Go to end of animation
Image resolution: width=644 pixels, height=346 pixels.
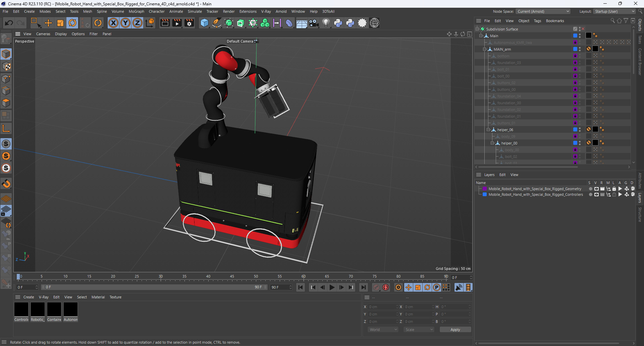[363, 287]
